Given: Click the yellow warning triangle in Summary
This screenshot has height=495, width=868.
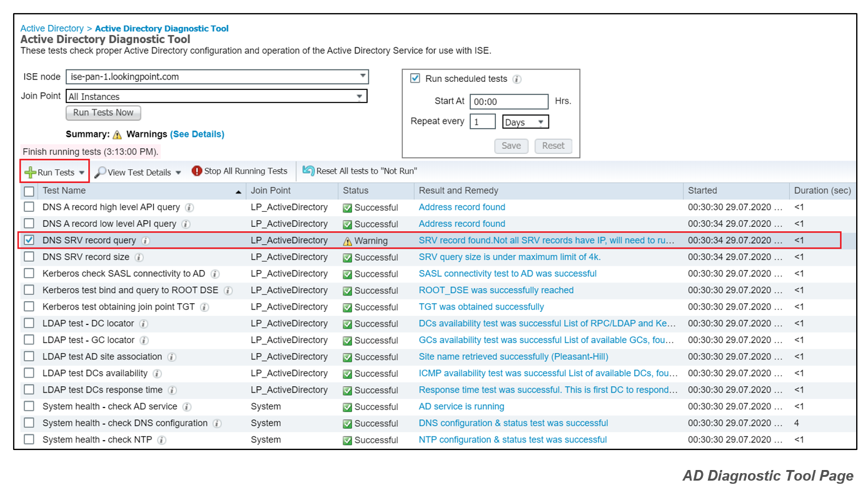Looking at the screenshot, I should tap(117, 134).
